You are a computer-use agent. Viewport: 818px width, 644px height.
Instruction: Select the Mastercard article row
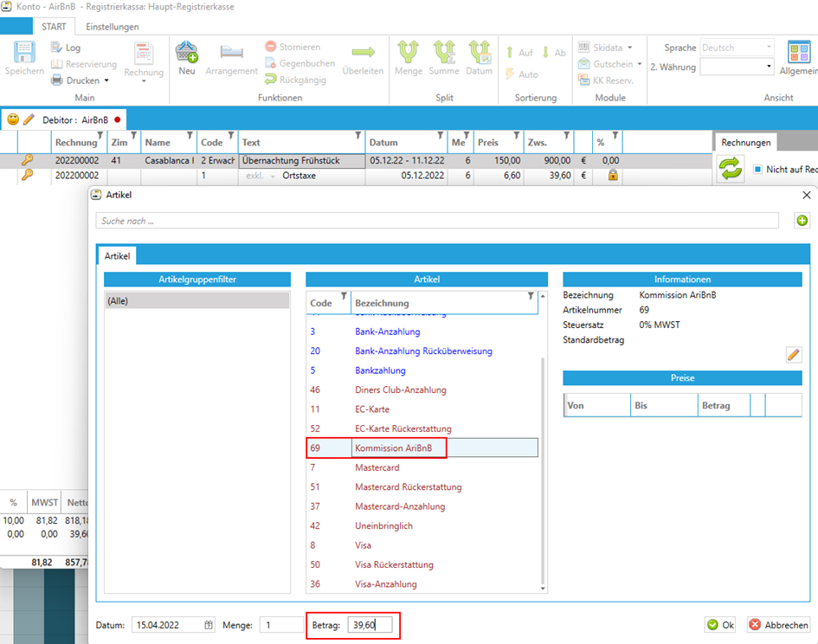tap(377, 467)
